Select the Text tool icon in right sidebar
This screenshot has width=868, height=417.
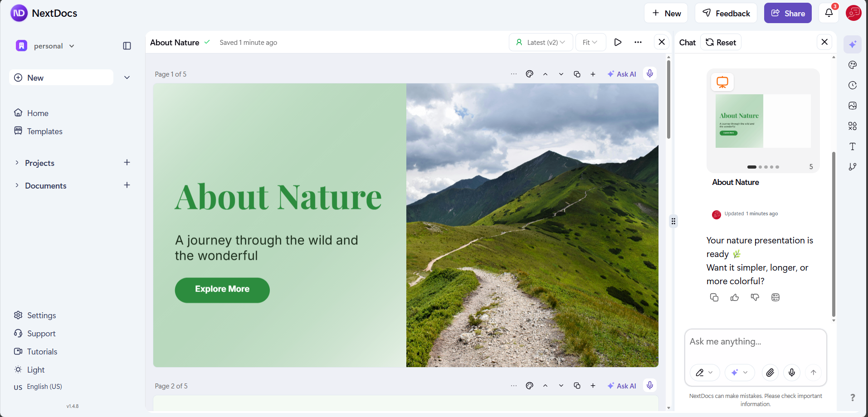[853, 146]
